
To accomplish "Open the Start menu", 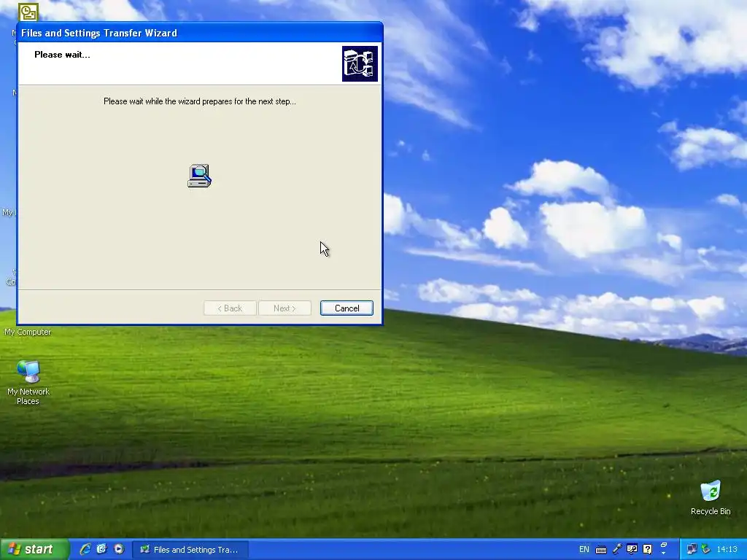I will pos(34,549).
